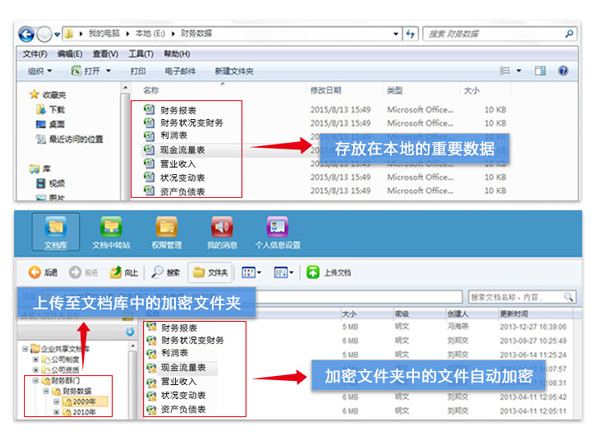595x442 pixels.
Task: Click the orange 后退 back button
Action: [43, 272]
